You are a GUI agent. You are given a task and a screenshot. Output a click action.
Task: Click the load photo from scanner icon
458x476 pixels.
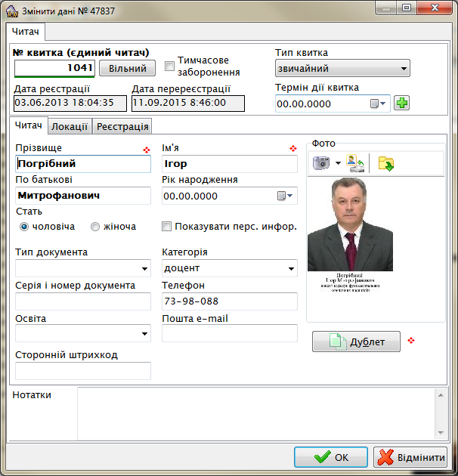[354, 162]
